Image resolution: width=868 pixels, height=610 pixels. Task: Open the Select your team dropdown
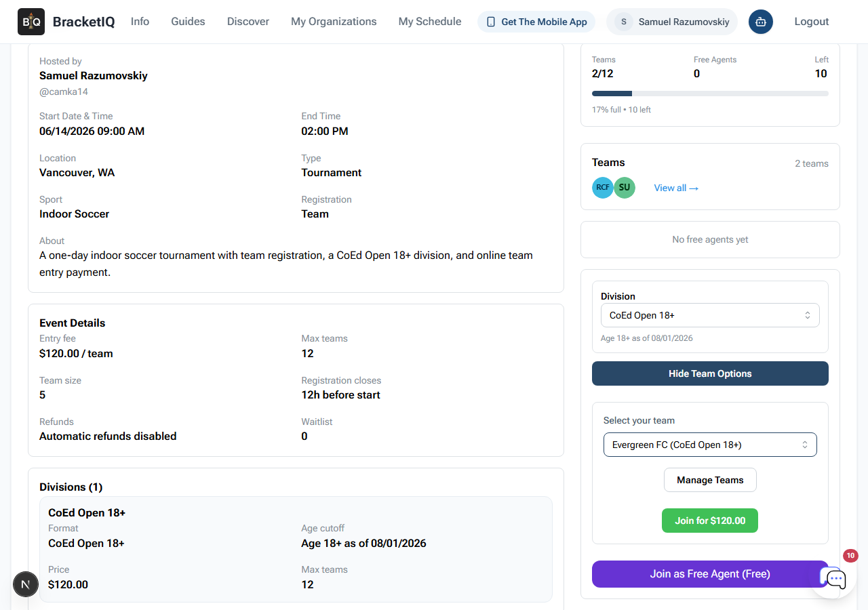point(710,445)
